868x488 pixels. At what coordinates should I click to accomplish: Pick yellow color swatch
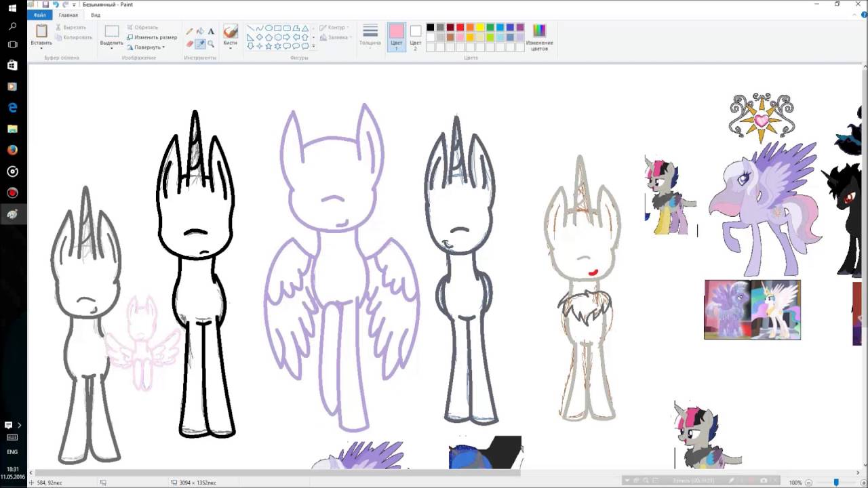coord(480,28)
